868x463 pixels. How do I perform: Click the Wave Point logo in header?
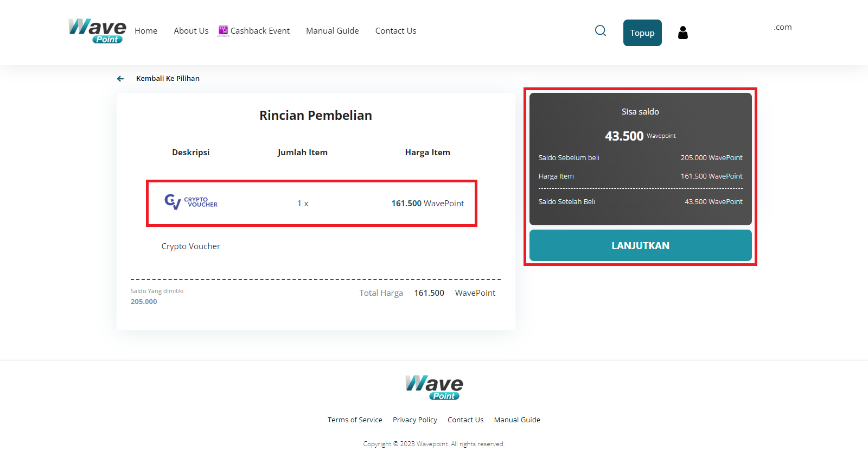pos(97,30)
